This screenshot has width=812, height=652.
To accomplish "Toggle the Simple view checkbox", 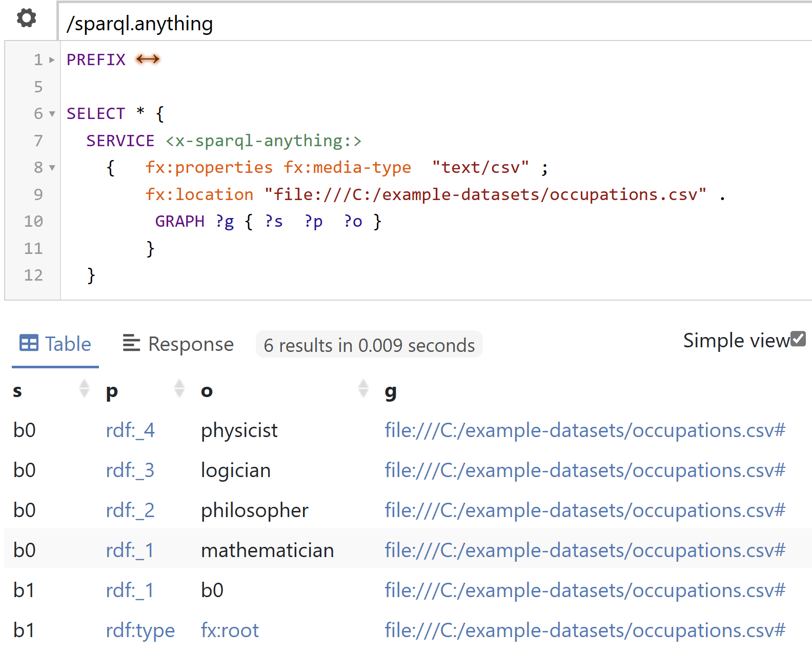I will tap(798, 339).
